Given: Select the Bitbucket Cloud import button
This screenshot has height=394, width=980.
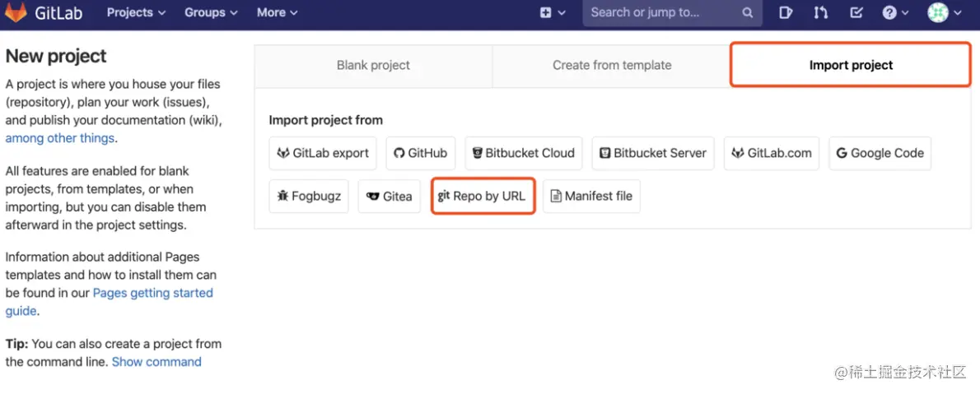Looking at the screenshot, I should pos(523,153).
